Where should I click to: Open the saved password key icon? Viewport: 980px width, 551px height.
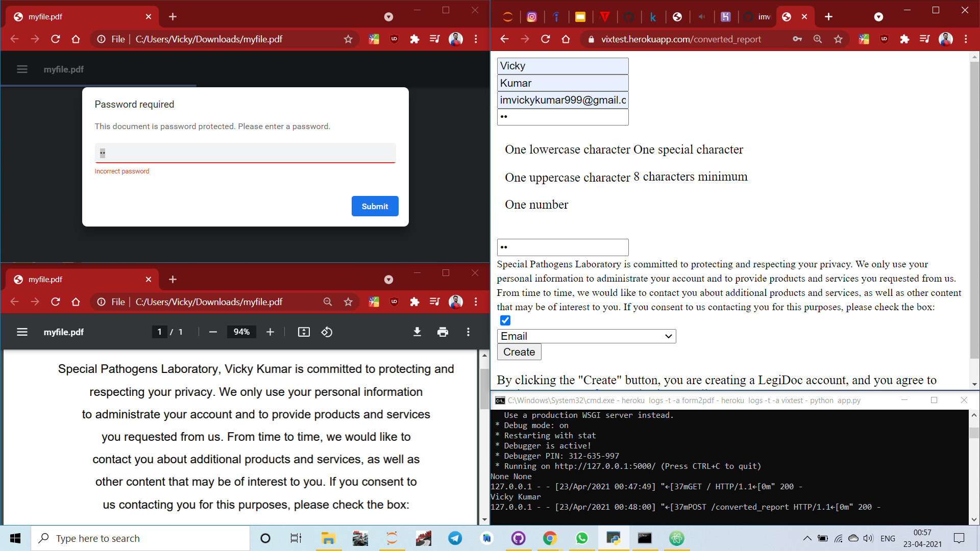(797, 39)
